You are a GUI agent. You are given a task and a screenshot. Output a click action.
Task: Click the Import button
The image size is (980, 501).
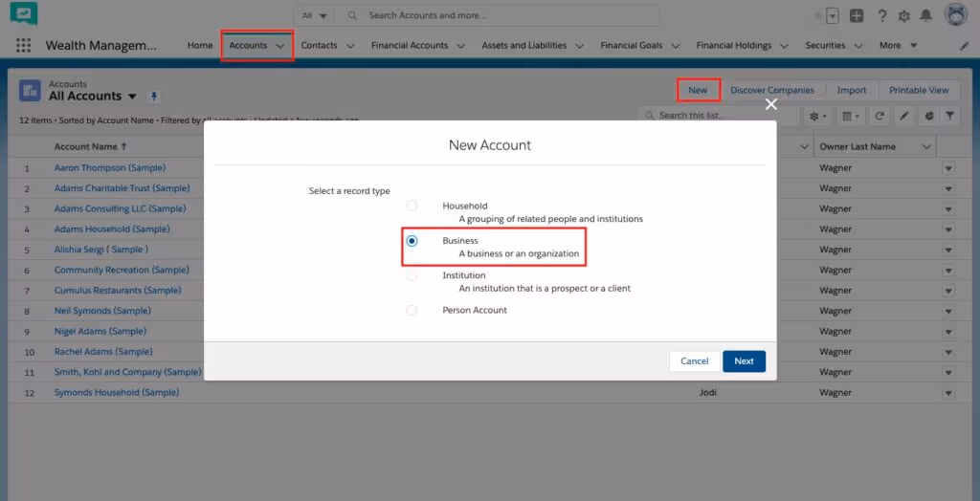[x=851, y=90]
